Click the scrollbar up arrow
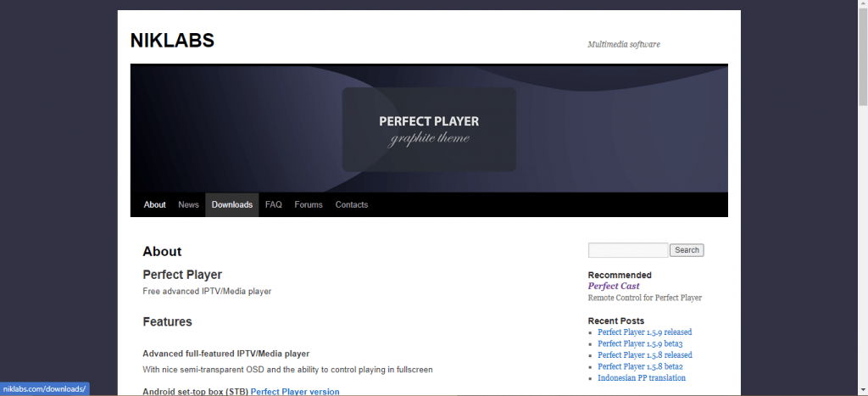Image resolution: width=868 pixels, height=396 pixels. tap(863, 4)
